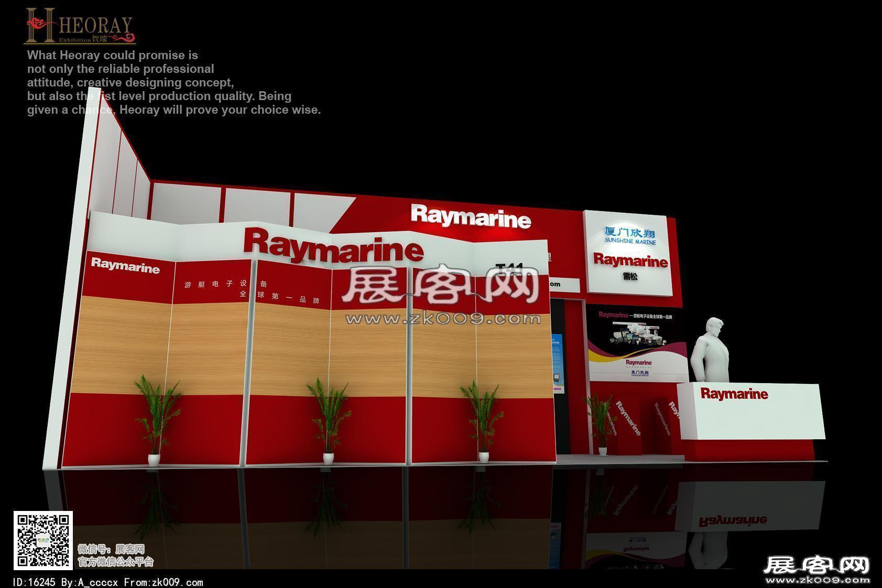Click the line ending "prove your choice wise."

point(174,110)
